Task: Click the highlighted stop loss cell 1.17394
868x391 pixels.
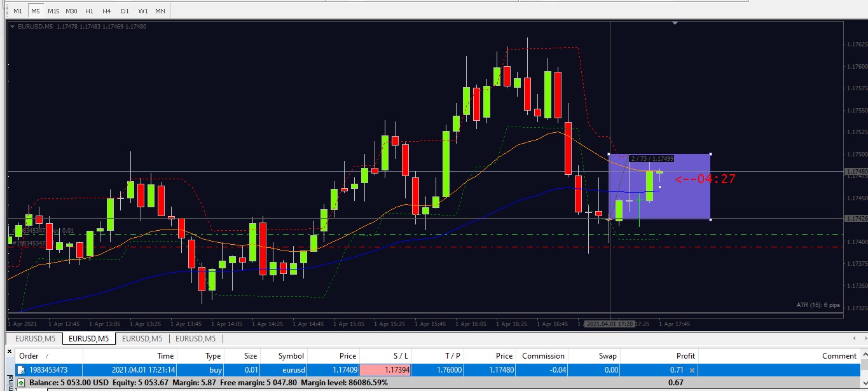Action: pyautogui.click(x=385, y=369)
